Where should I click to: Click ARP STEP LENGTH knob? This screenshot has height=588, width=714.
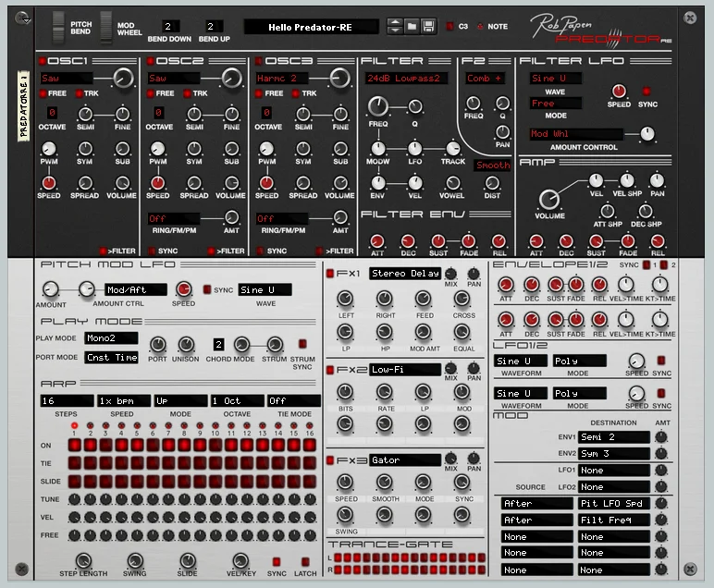tap(83, 560)
